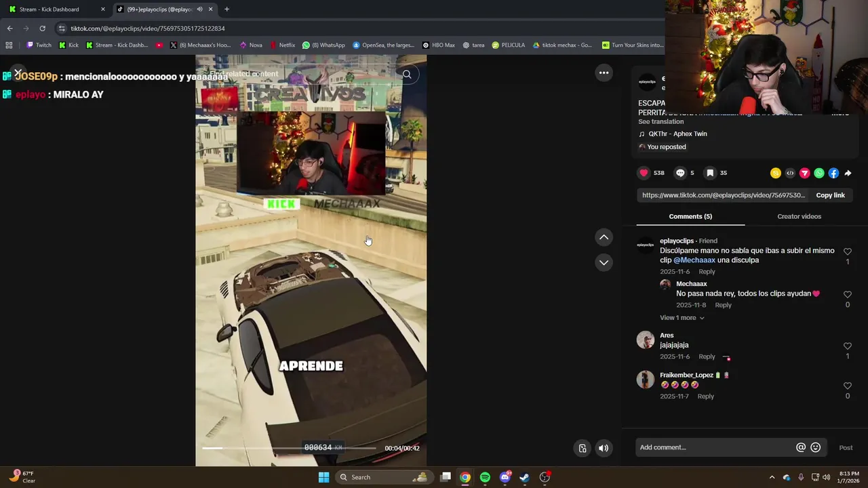868x488 pixels.
Task: Open Discord from the taskbar
Action: pyautogui.click(x=505, y=477)
